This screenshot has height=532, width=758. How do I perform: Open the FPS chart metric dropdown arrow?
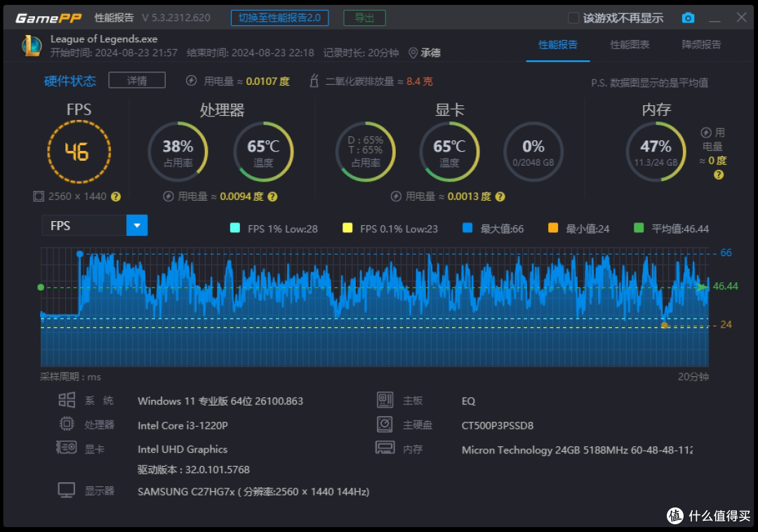tap(137, 225)
